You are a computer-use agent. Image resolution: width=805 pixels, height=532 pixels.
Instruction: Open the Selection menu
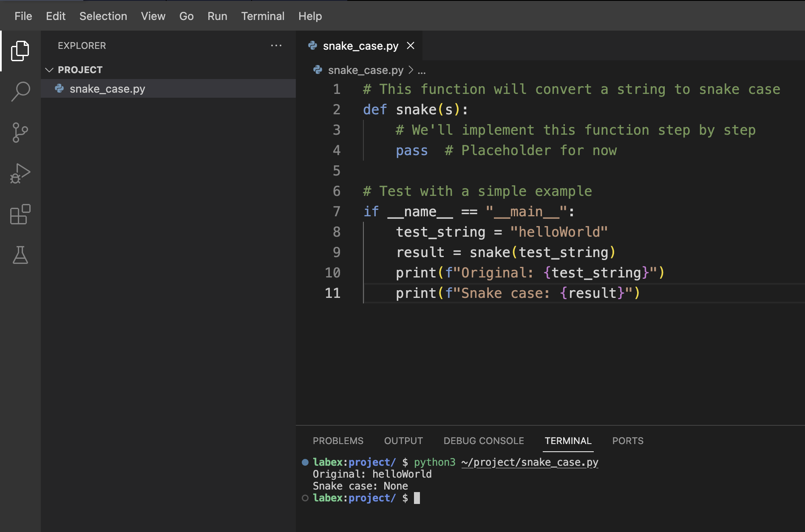click(x=103, y=16)
